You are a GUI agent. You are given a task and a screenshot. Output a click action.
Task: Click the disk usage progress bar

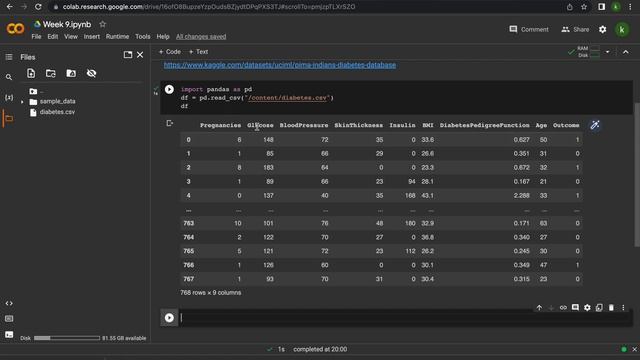pos(67,338)
